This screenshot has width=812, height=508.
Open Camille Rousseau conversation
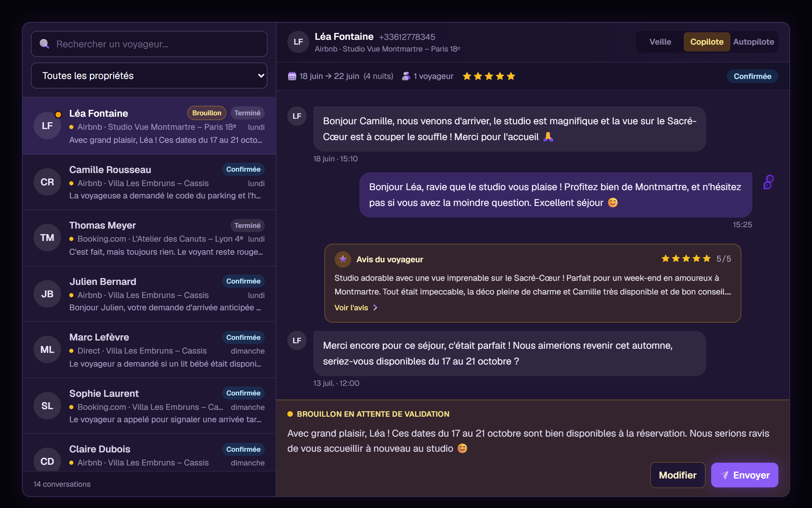149,182
